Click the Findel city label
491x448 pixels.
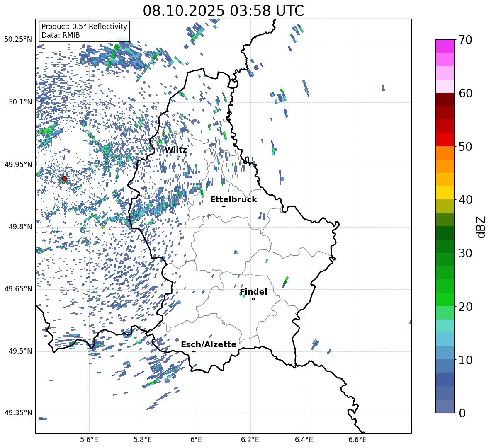(253, 292)
